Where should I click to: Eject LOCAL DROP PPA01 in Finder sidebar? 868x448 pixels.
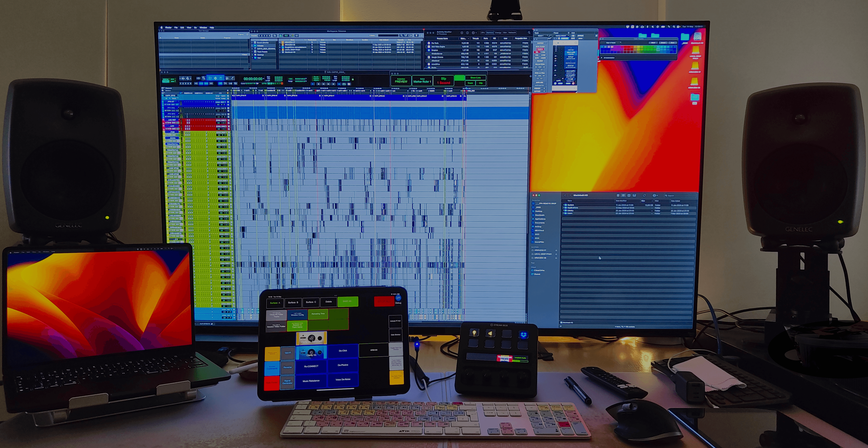coord(556,254)
